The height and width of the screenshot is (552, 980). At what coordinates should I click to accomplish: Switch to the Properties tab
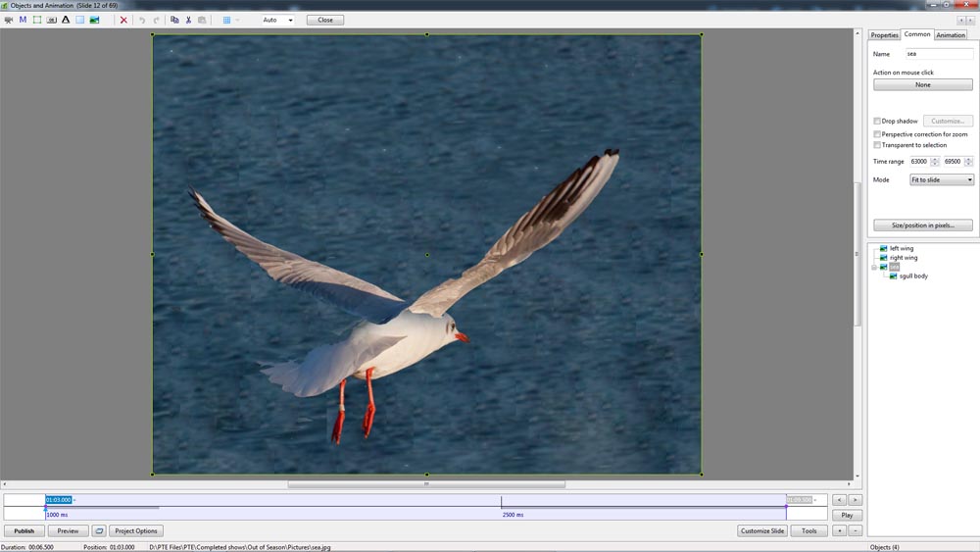pyautogui.click(x=884, y=35)
